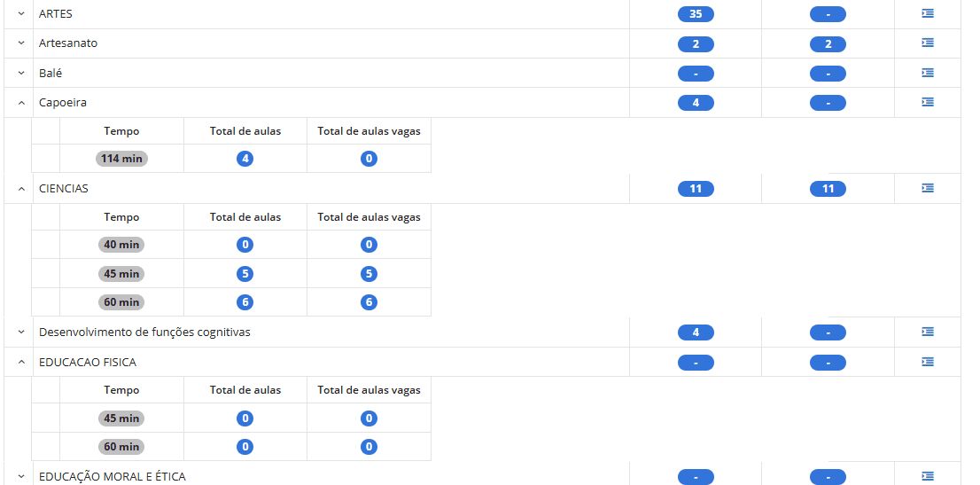Image resolution: width=980 pixels, height=485 pixels.
Task: Collapse the Capoeira row
Action: coord(21,103)
